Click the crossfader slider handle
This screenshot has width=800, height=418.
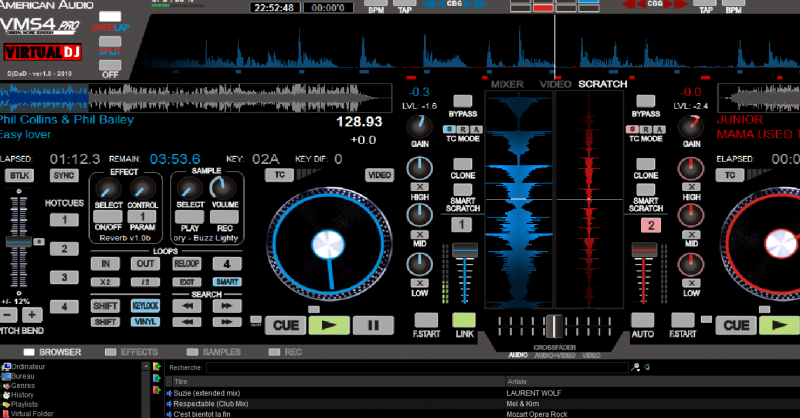(553, 327)
